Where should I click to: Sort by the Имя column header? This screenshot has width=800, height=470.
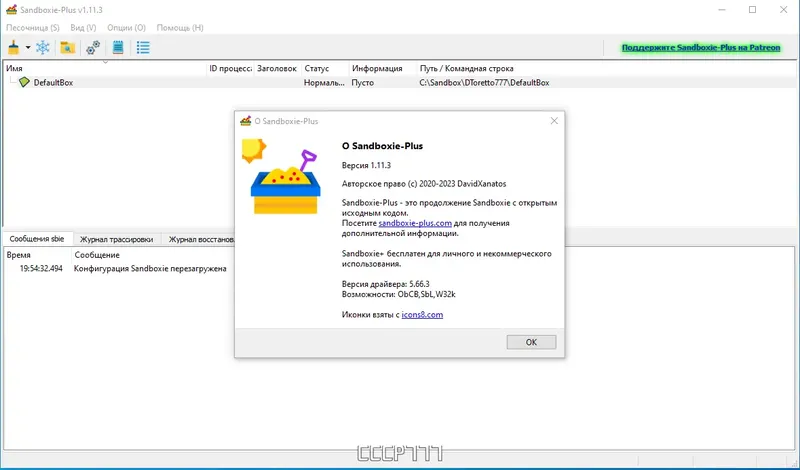tap(105, 68)
